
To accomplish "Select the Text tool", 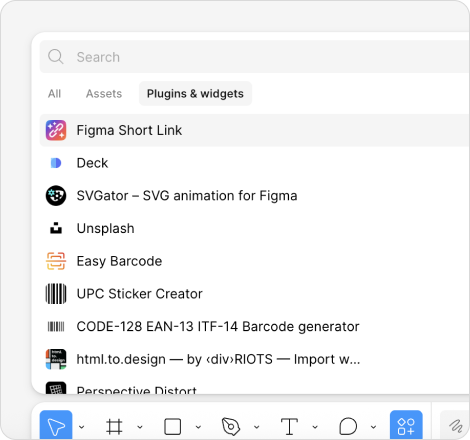I will click(x=289, y=426).
